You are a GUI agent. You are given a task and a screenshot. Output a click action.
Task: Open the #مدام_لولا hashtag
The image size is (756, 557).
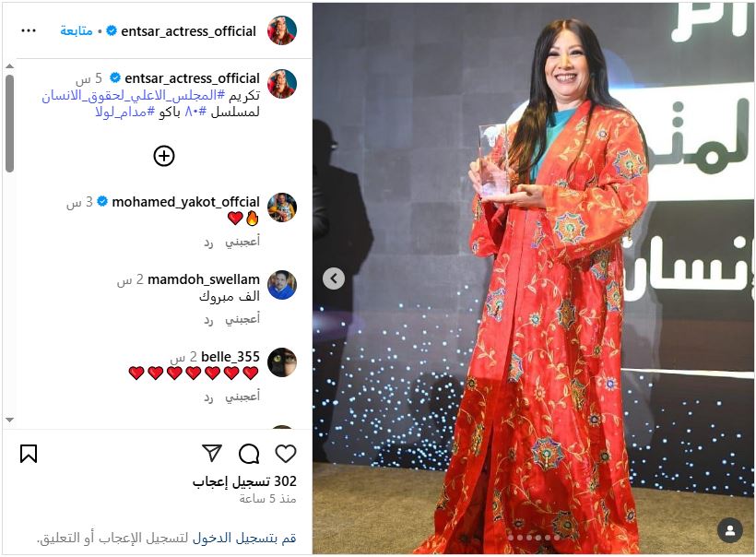pyautogui.click(x=124, y=112)
